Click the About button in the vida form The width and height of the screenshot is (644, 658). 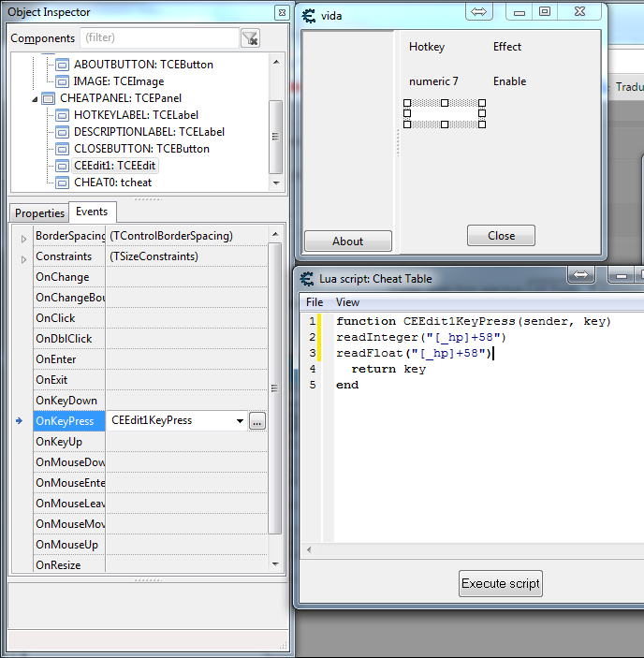pyautogui.click(x=347, y=241)
